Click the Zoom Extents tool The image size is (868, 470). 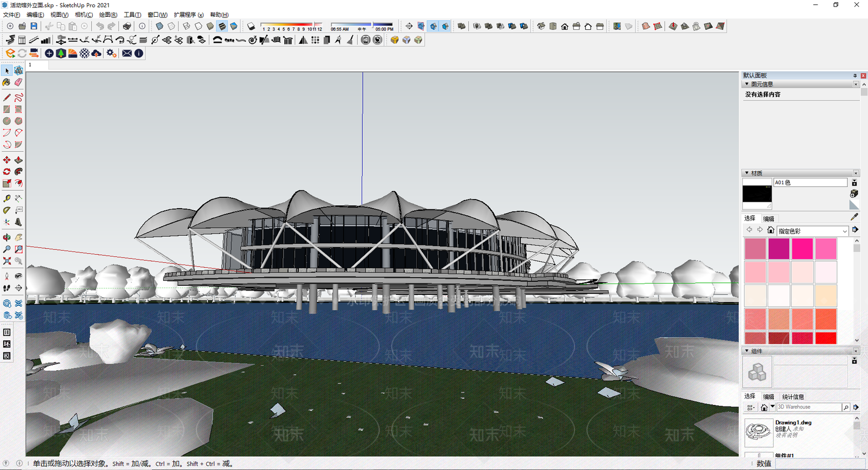click(7, 261)
